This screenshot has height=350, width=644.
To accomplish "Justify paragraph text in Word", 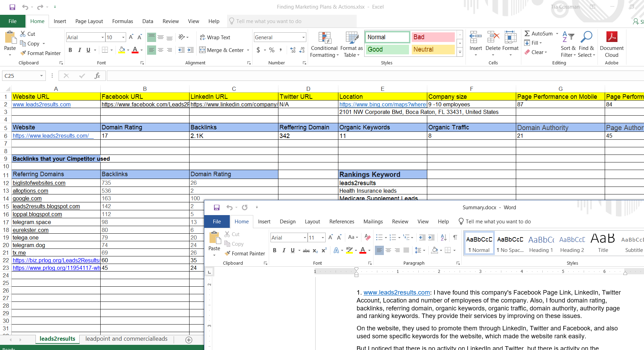I will (x=406, y=250).
